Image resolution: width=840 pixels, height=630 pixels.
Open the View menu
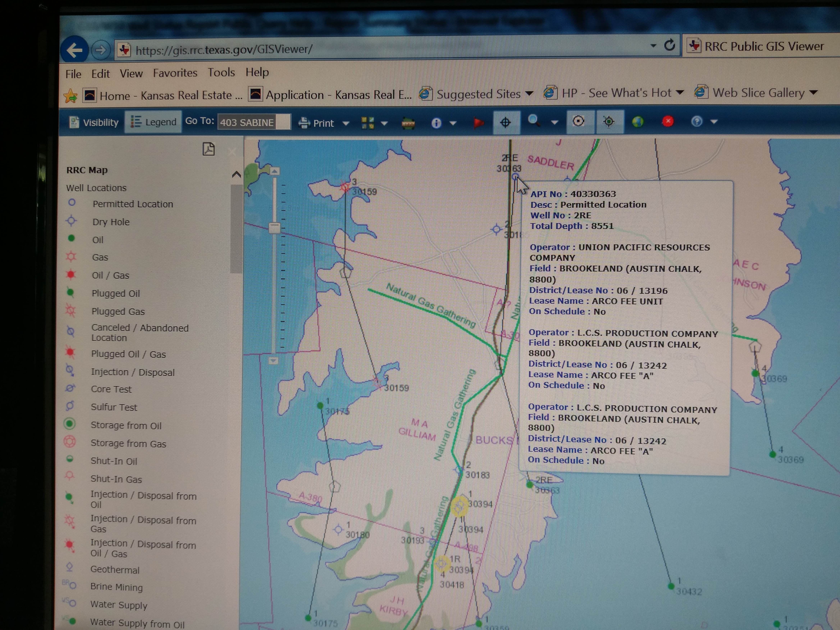131,73
